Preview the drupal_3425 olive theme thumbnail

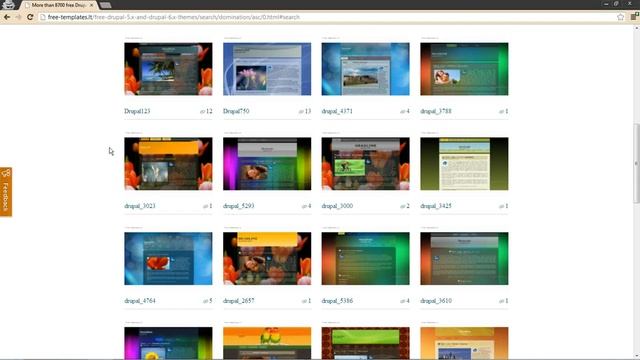click(464, 164)
